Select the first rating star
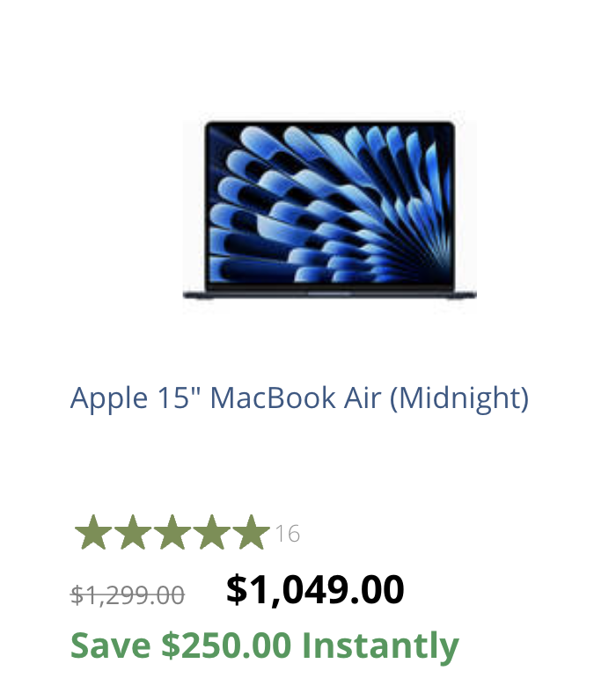616x700 pixels. pos(93,532)
